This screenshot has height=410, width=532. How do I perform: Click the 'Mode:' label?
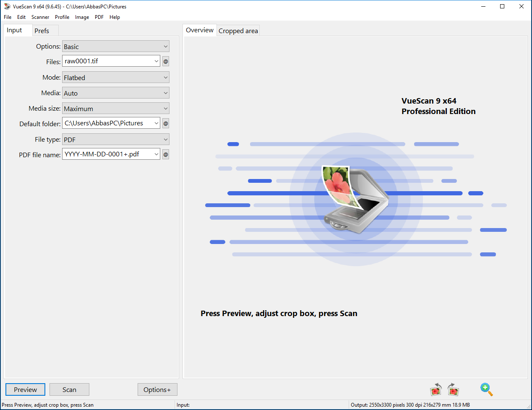52,77
